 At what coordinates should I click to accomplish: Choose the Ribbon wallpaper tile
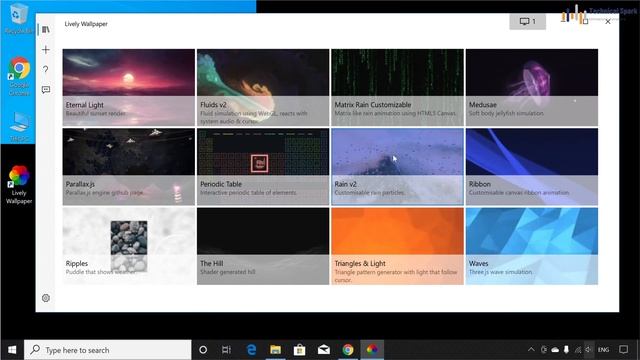click(x=532, y=167)
